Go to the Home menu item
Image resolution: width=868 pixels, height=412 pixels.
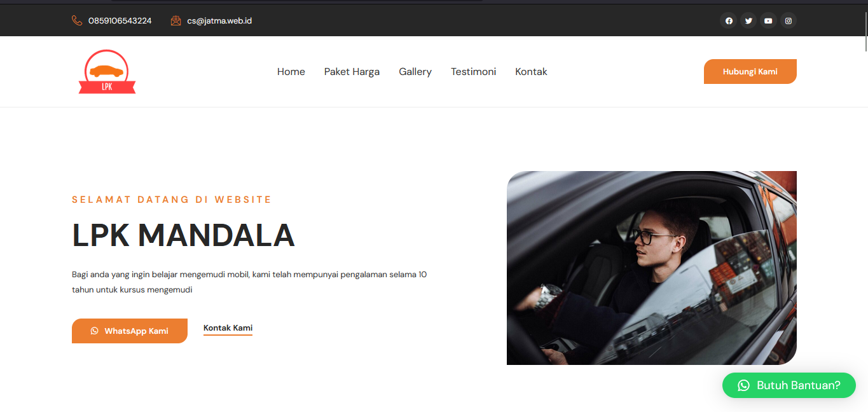click(291, 72)
